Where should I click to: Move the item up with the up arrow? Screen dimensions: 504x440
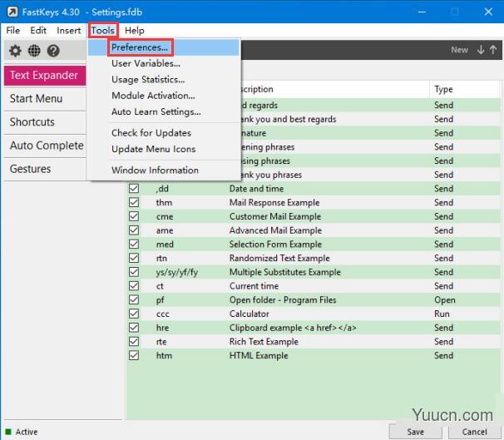tap(493, 50)
